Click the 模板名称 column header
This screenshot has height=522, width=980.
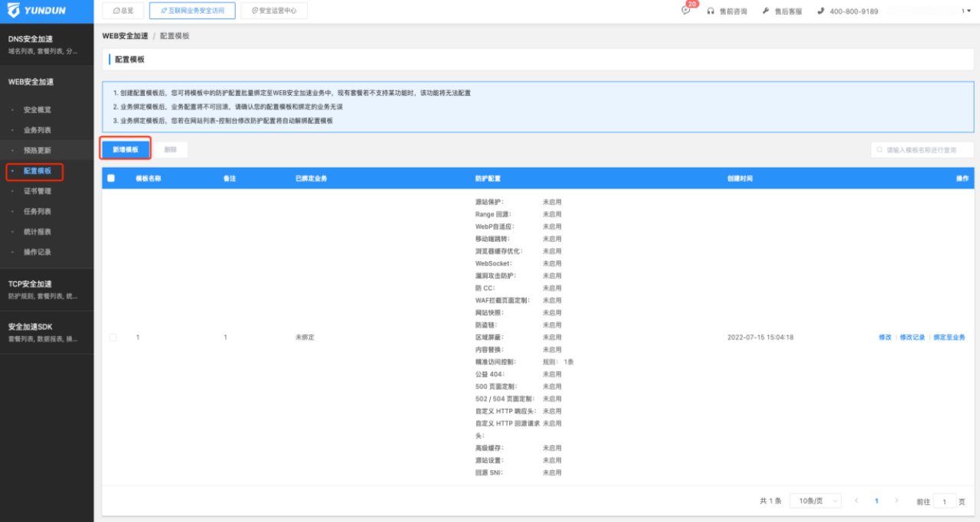149,178
